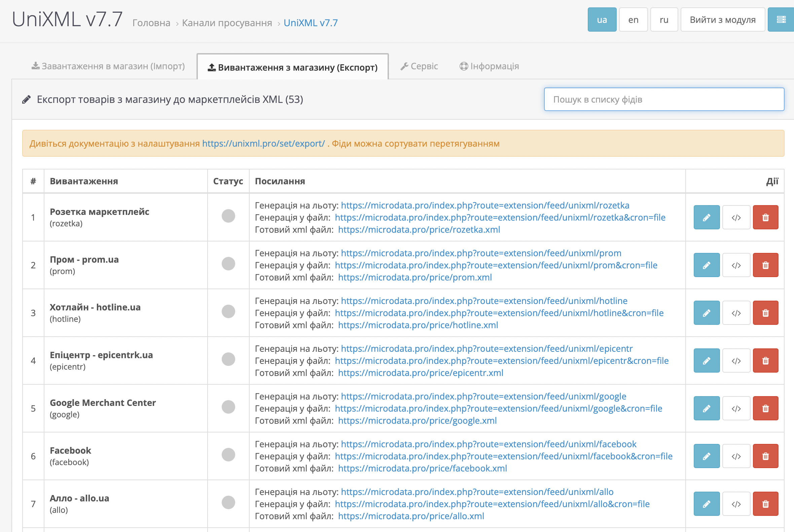The width and height of the screenshot is (794, 532).
Task: View code for the rozetka feed
Action: pyautogui.click(x=736, y=217)
